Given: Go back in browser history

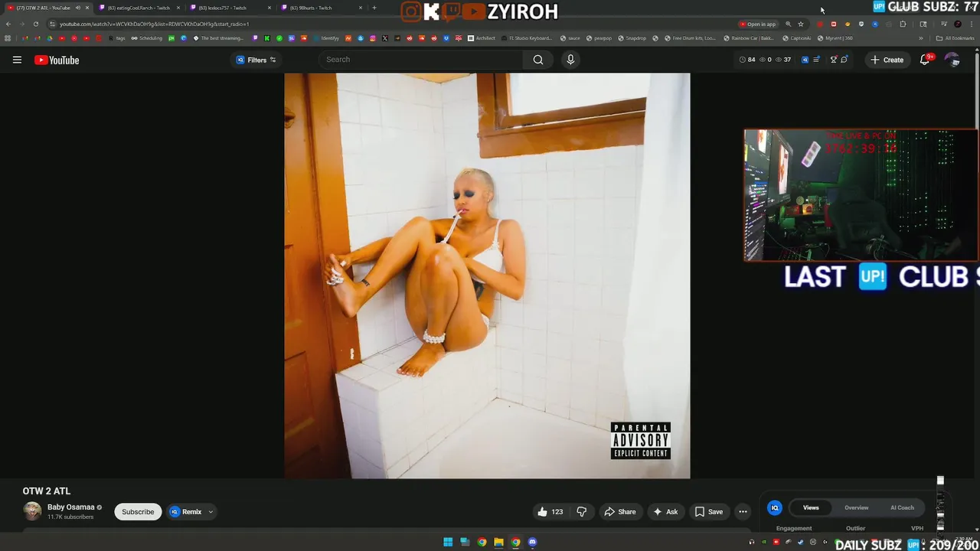Looking at the screenshot, I should pos(8,24).
